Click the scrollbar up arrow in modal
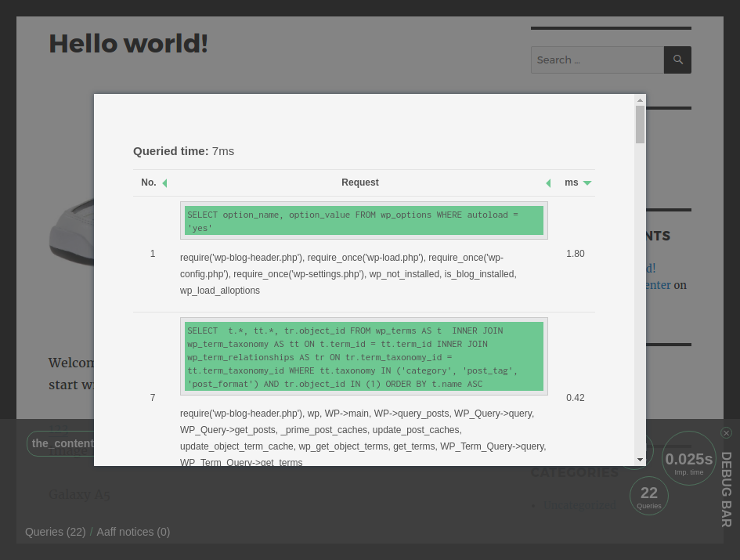The height and width of the screenshot is (560, 740). pyautogui.click(x=640, y=100)
